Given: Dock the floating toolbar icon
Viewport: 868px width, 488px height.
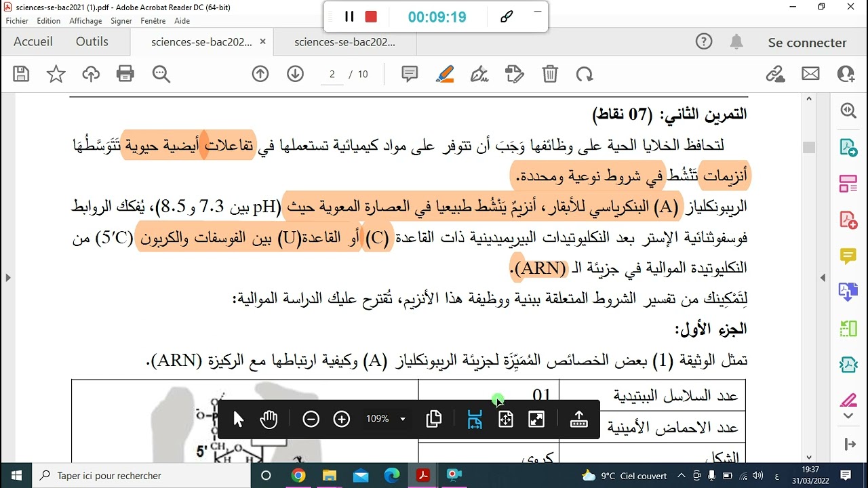Looking at the screenshot, I should point(578,420).
